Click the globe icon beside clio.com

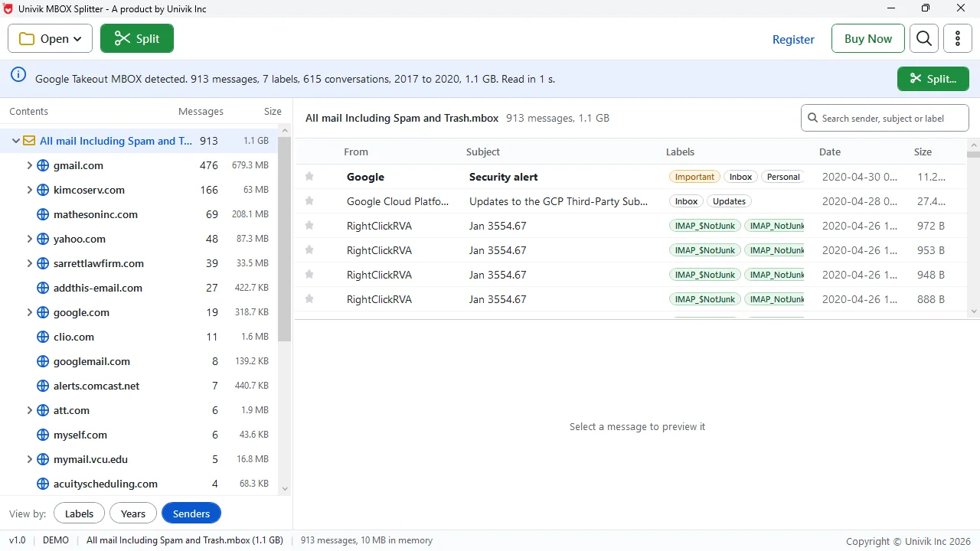coord(43,337)
